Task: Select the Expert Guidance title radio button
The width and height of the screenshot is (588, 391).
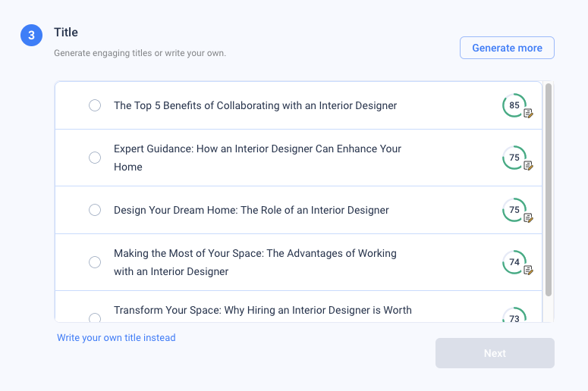Action: (x=95, y=158)
